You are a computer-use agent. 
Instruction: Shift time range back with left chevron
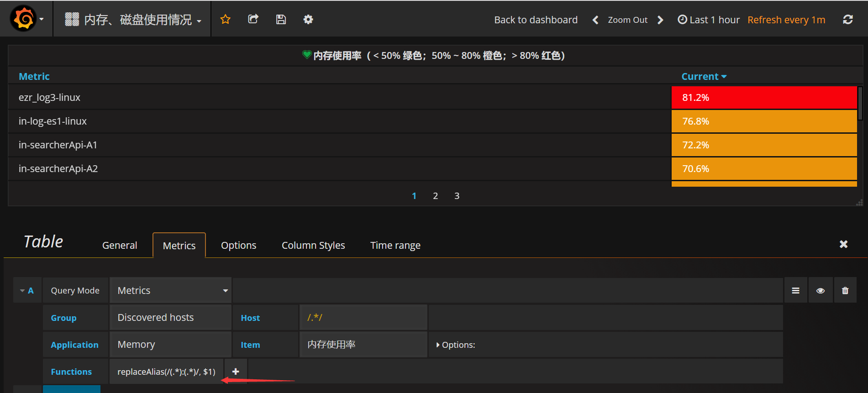coord(595,20)
